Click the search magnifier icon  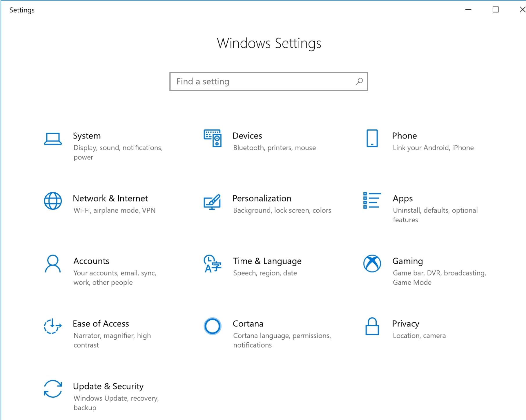[x=359, y=81]
